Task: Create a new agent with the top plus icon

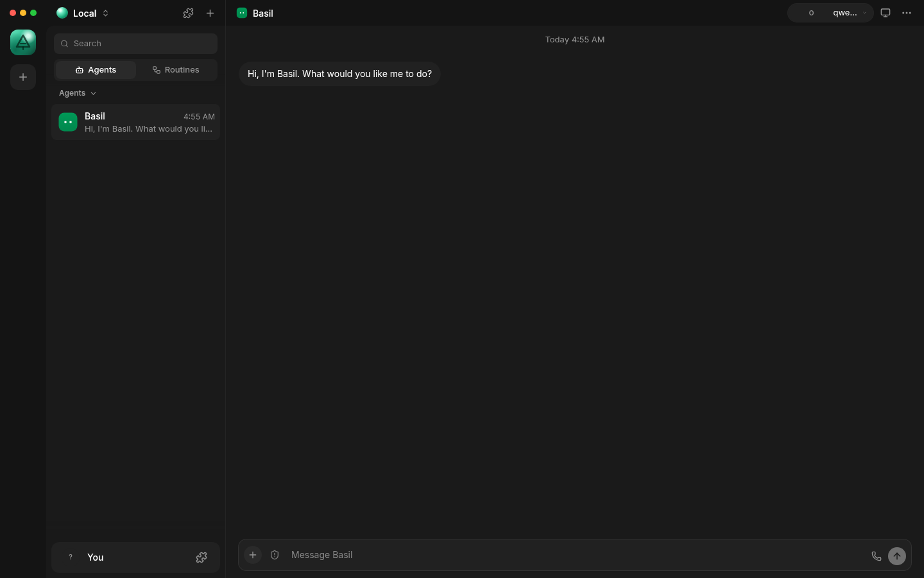Action: pyautogui.click(x=210, y=13)
